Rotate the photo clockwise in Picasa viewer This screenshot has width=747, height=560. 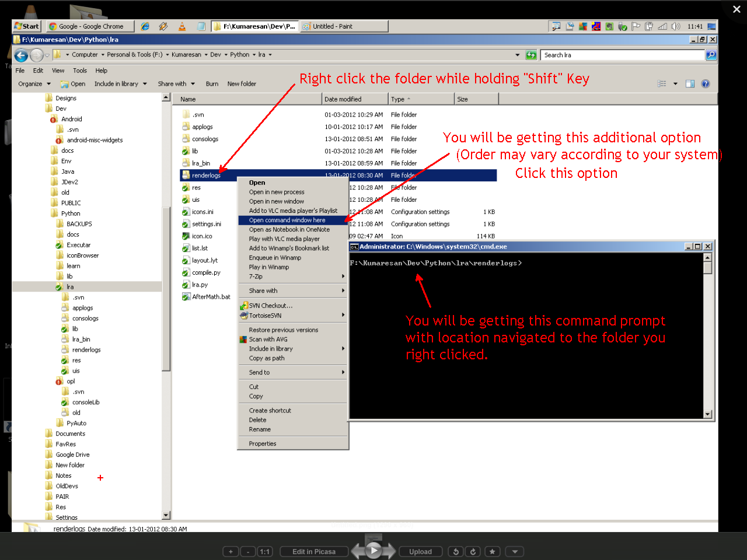point(473,551)
